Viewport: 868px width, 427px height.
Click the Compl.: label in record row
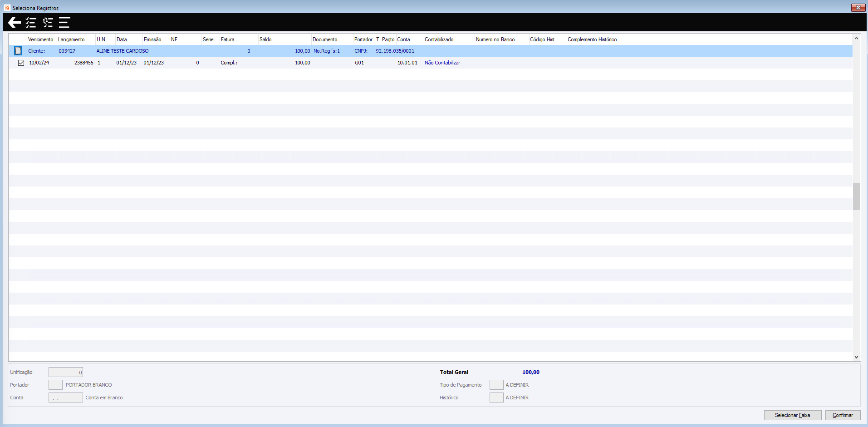[x=229, y=63]
